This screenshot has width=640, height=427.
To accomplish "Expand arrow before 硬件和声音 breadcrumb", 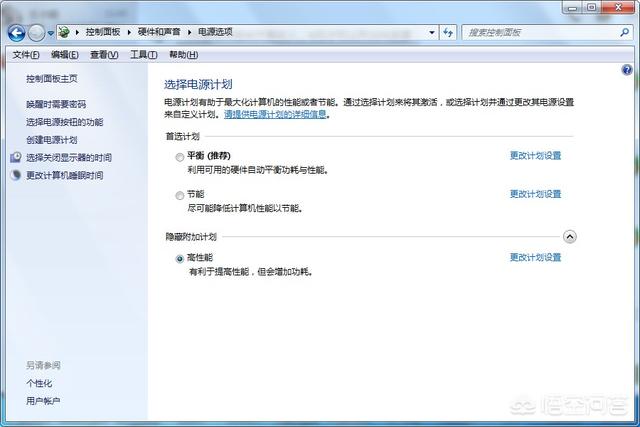I will (129, 32).
